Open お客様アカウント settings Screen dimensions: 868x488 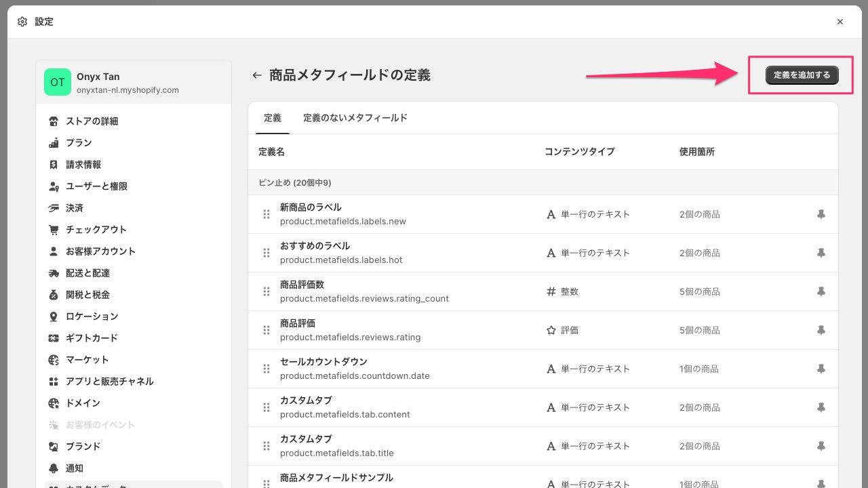pyautogui.click(x=100, y=251)
